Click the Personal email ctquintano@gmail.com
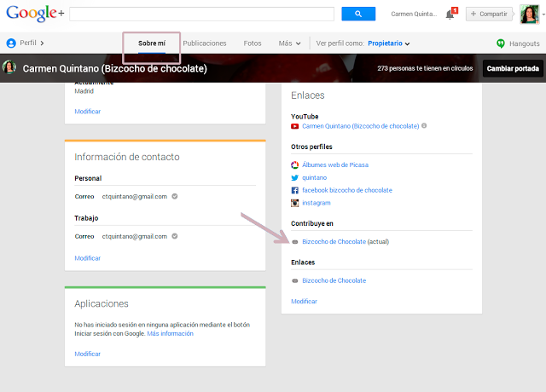Viewport: 546px width, 392px height. pos(135,197)
